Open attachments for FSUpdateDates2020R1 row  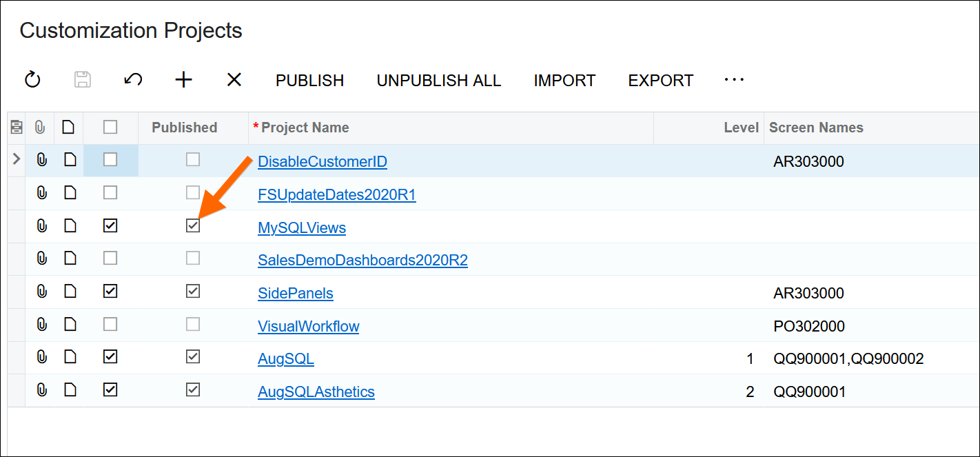click(x=41, y=193)
